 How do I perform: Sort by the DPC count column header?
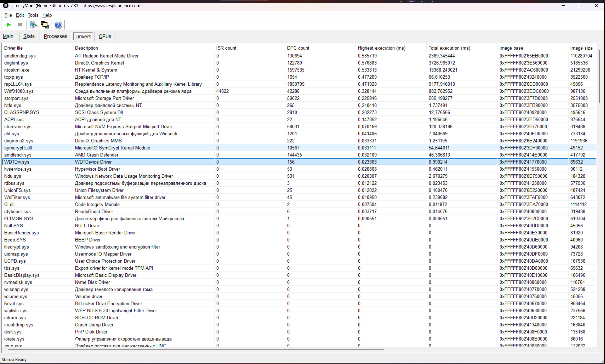click(x=298, y=48)
